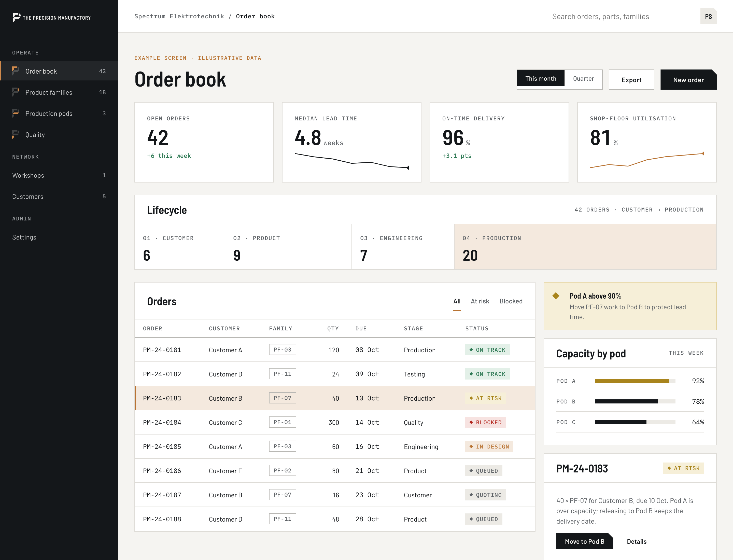Click the Shop-floor utilisation sparkline chart

(x=647, y=160)
